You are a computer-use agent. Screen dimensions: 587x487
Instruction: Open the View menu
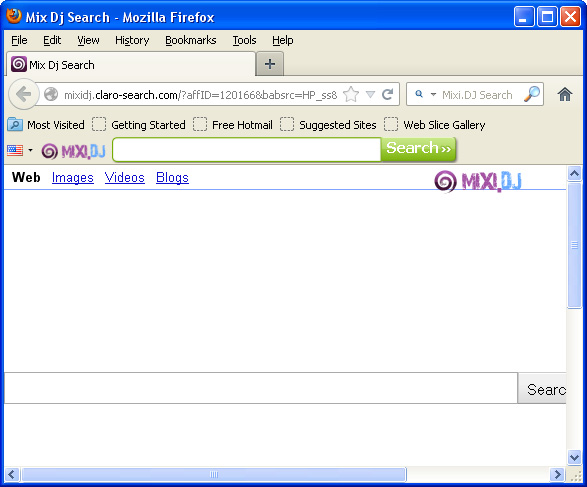coord(88,40)
